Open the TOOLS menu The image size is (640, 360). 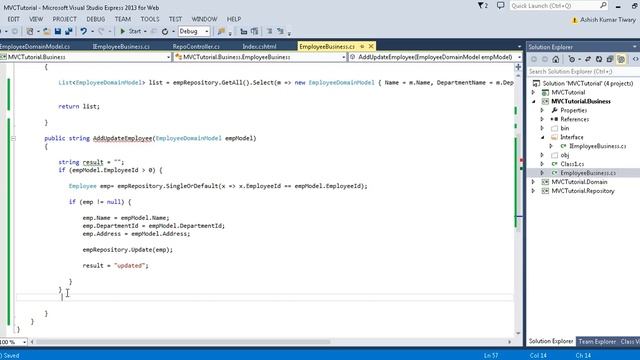point(150,19)
